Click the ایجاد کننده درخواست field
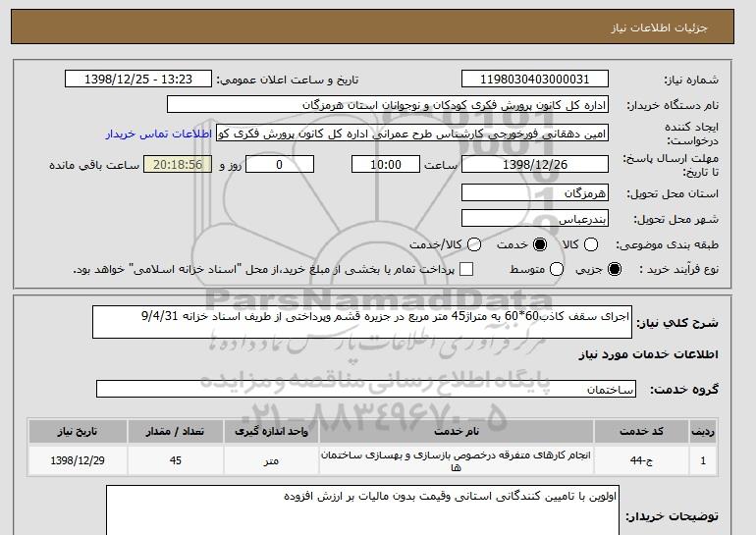 coord(412,134)
